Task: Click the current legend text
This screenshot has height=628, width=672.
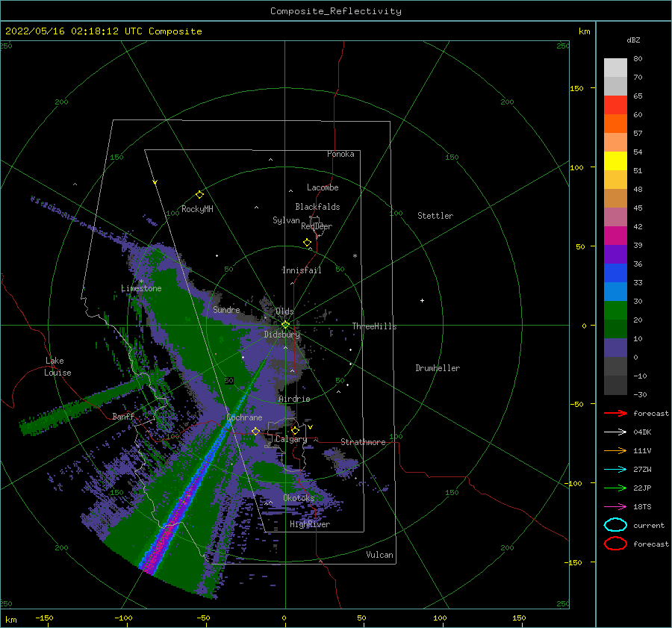Action: coord(649,525)
